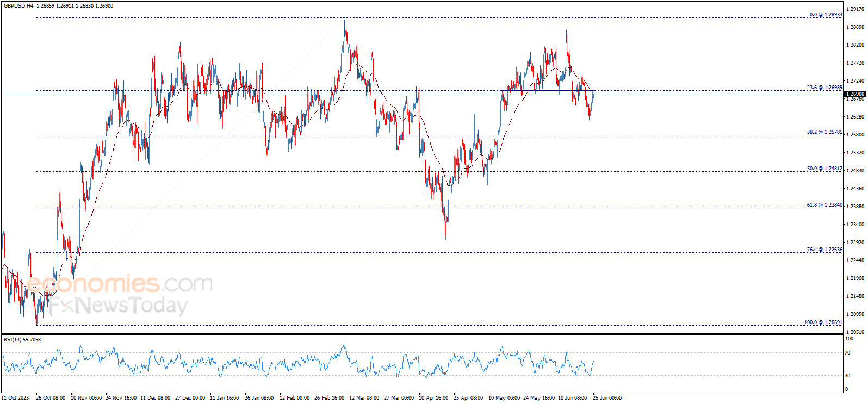The width and height of the screenshot is (868, 404).
Task: Click the dark blue horizontal support line
Action: tap(548, 90)
